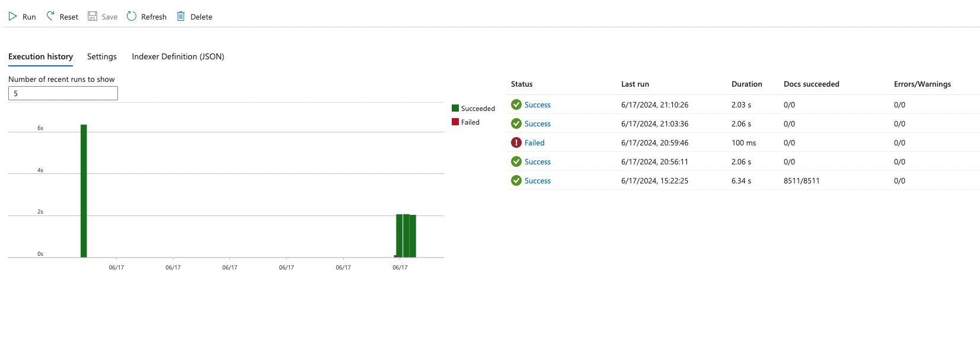Click the red Failed status icon
Screen dimensions: 980x352
point(516,142)
